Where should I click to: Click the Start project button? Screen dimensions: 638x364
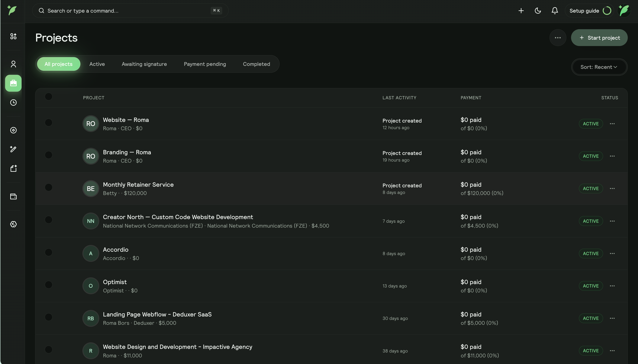click(x=599, y=38)
